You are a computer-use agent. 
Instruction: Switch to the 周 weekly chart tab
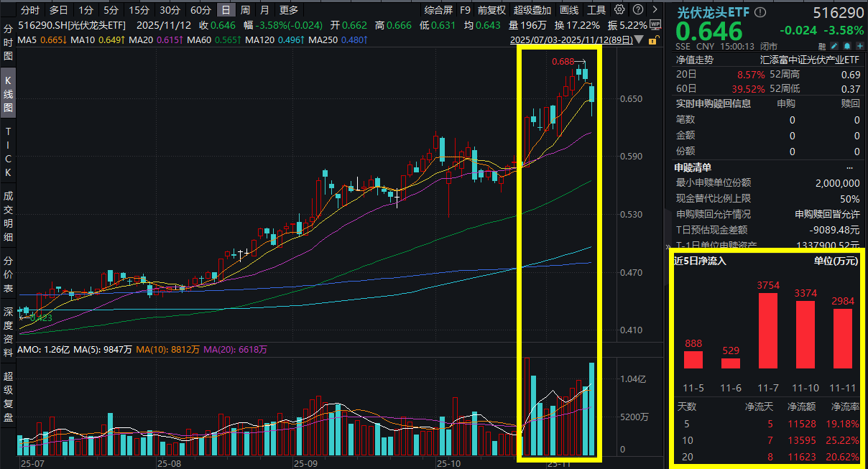246,10
